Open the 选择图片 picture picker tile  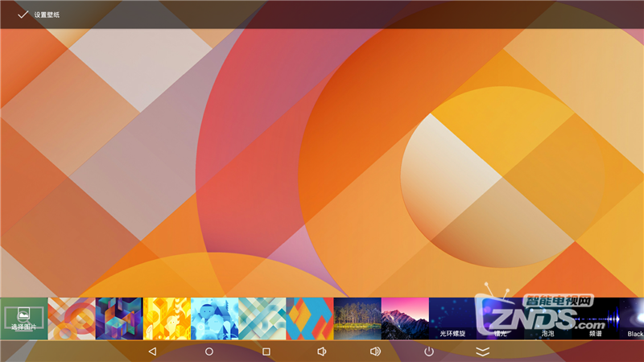[23, 319]
